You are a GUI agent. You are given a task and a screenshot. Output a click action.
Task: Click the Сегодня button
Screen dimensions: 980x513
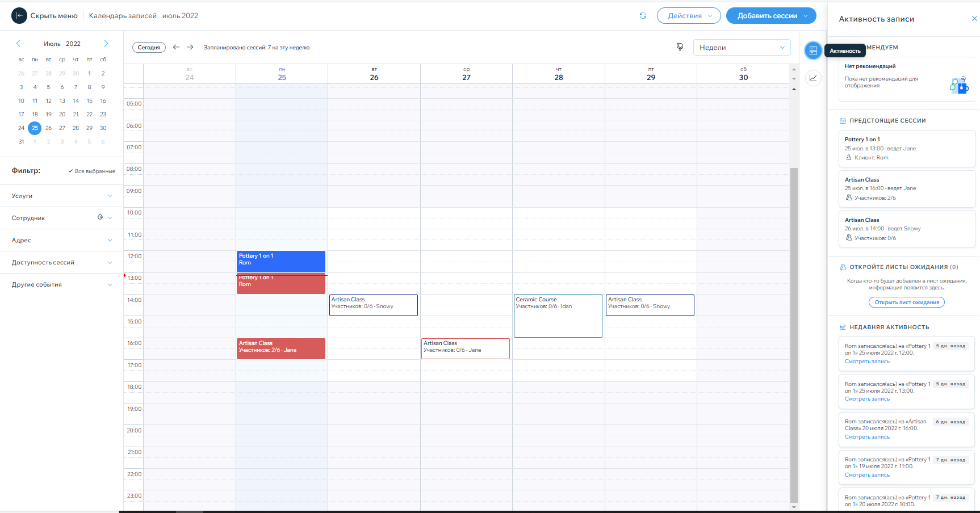[149, 48]
